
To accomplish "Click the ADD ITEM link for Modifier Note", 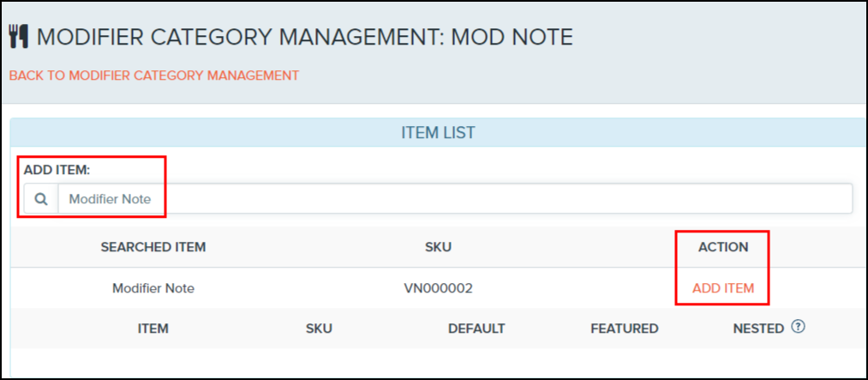I will [723, 288].
